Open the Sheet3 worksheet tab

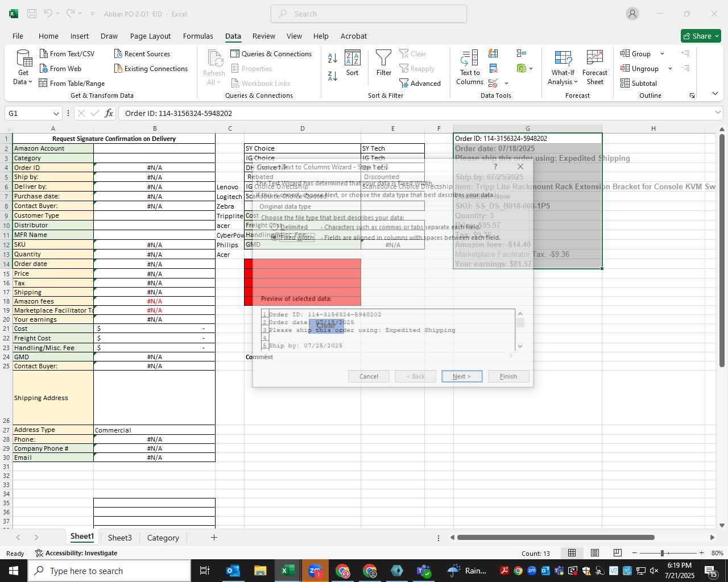coord(119,538)
